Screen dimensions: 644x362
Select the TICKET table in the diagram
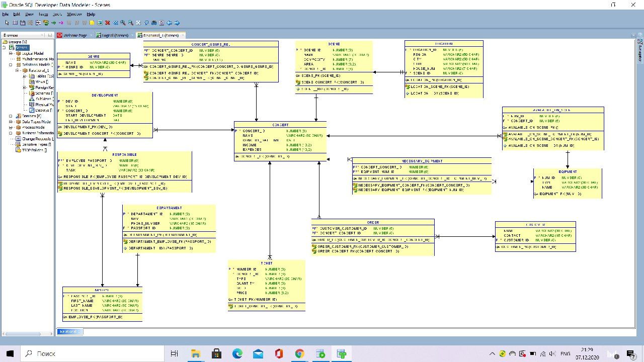click(x=267, y=286)
